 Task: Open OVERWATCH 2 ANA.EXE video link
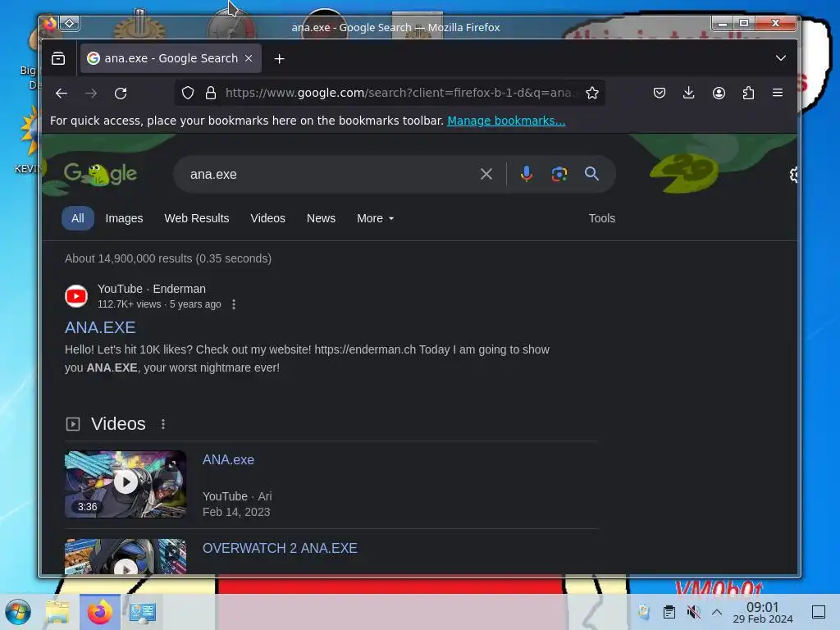pyautogui.click(x=280, y=548)
